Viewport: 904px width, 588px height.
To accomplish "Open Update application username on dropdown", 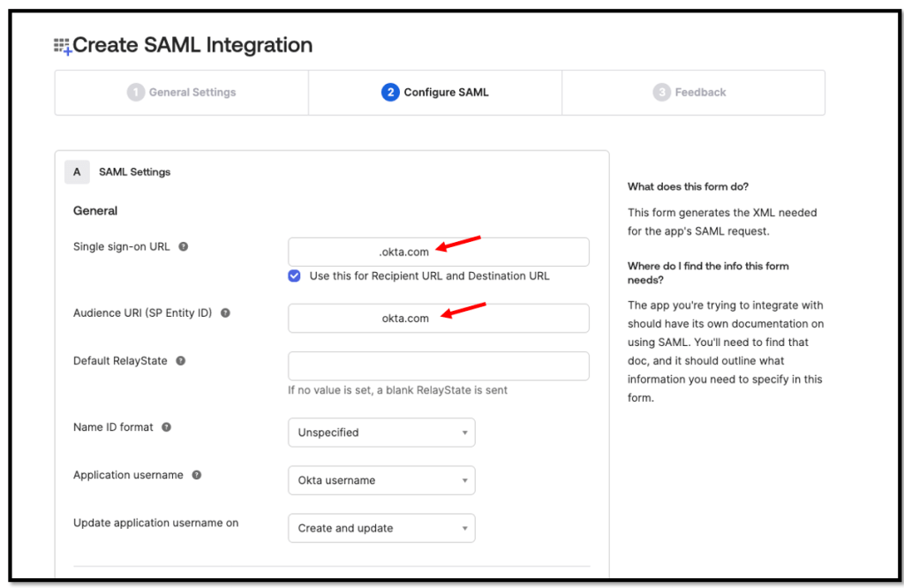I will (381, 528).
